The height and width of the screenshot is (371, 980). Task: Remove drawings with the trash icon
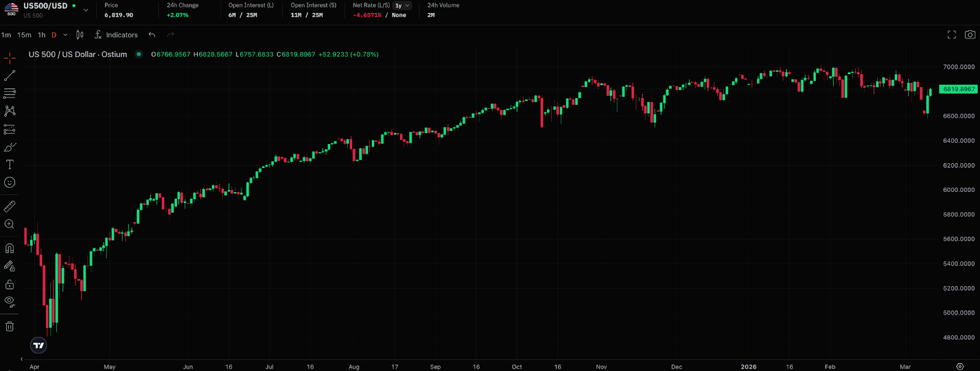pyautogui.click(x=10, y=326)
